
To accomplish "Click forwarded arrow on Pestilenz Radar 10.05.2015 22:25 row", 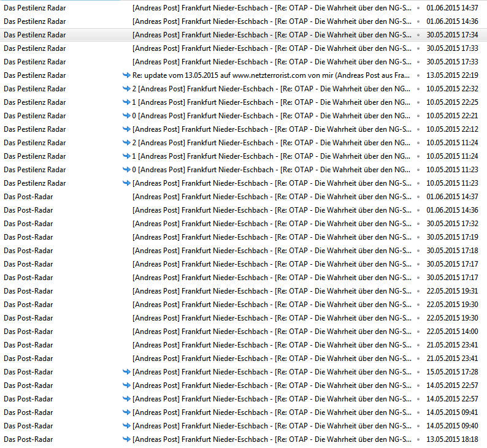I will pyautogui.click(x=126, y=102).
